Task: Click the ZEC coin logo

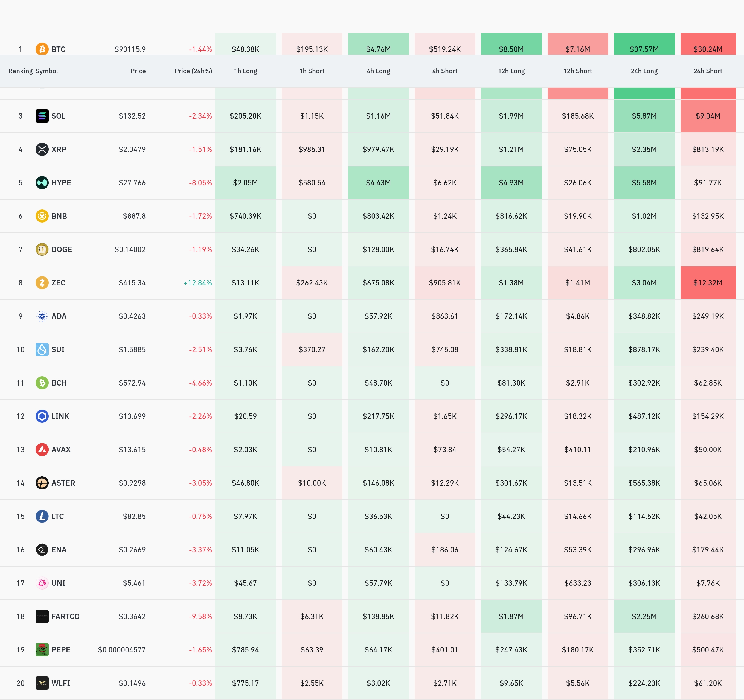Action: click(42, 282)
